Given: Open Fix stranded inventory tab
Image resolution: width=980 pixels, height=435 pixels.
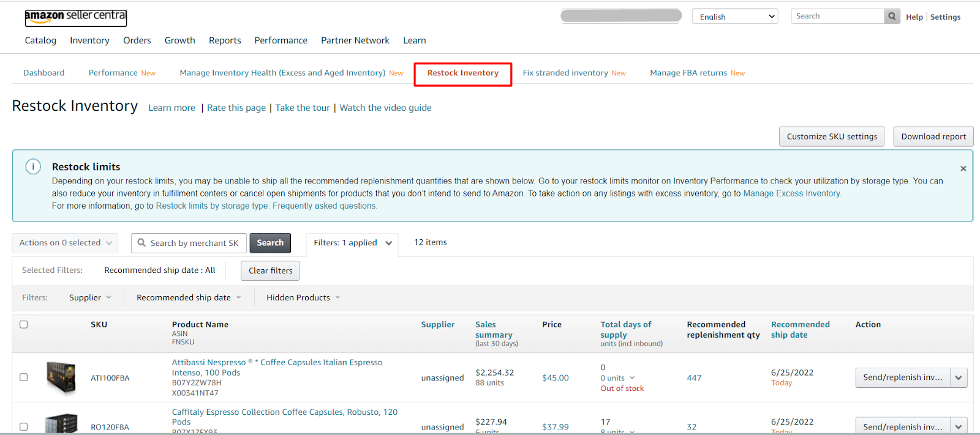Looking at the screenshot, I should tap(574, 73).
